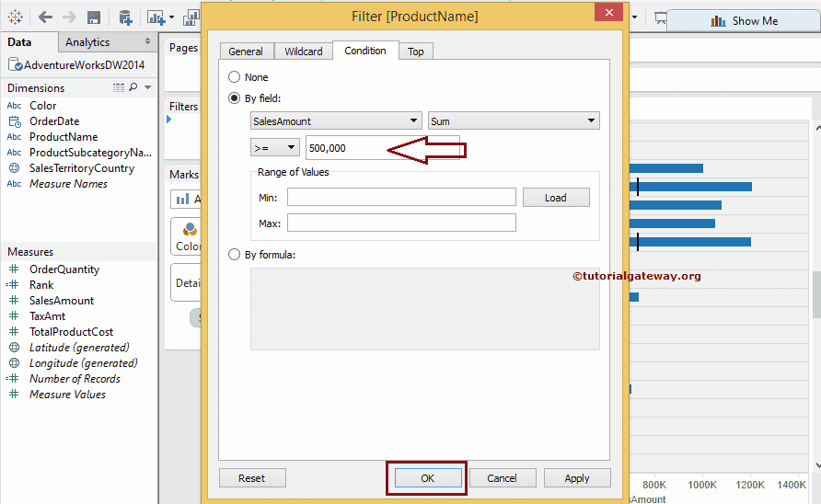Click the AdventureWorksDW2014 data source icon
Screen dimensions: 821x504
point(15,65)
